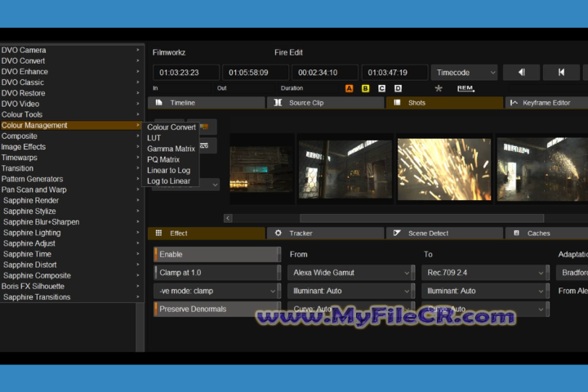
Task: Open the DVO Convert menu item
Action: click(x=70, y=60)
